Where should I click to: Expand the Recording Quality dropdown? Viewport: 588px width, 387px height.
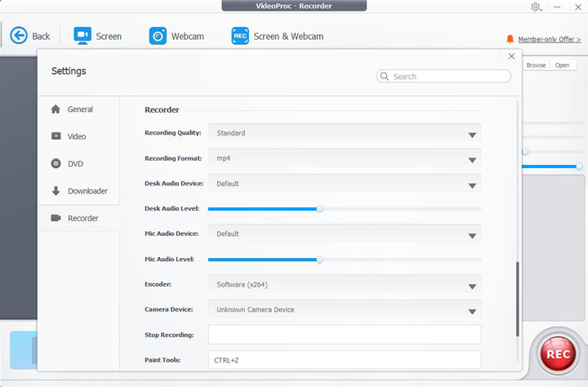345,133
